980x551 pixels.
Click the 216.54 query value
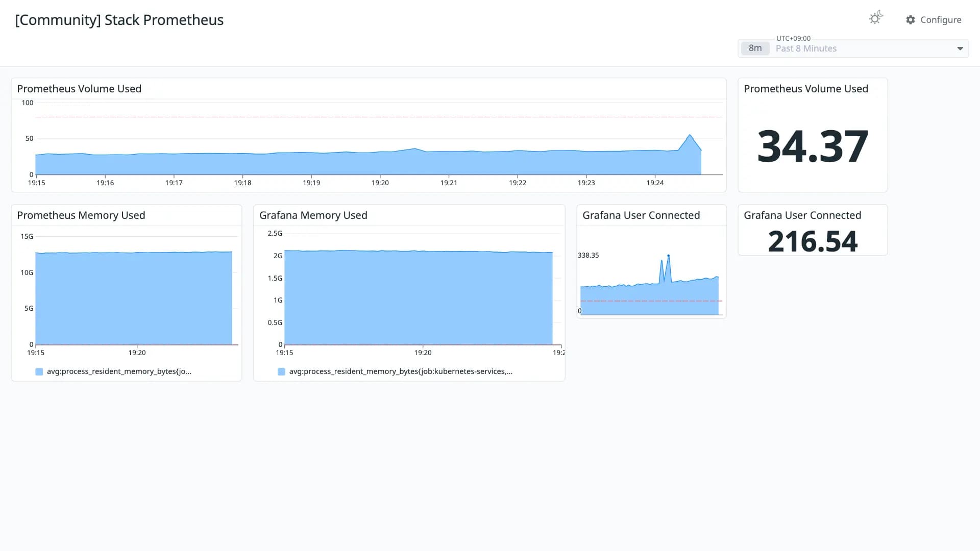pyautogui.click(x=813, y=241)
